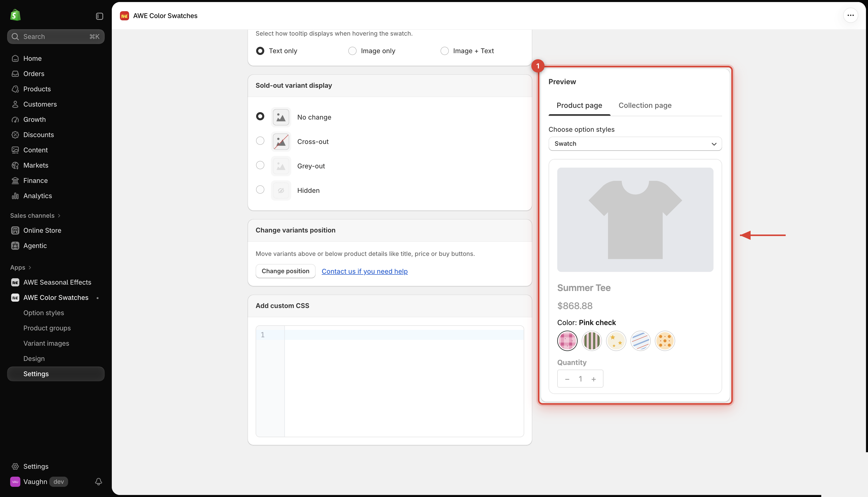Open the Variant images submenu item
The width and height of the screenshot is (868, 497).
(46, 343)
